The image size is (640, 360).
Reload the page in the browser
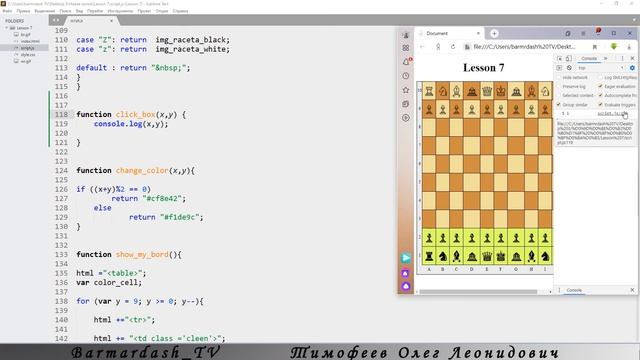tap(453, 47)
